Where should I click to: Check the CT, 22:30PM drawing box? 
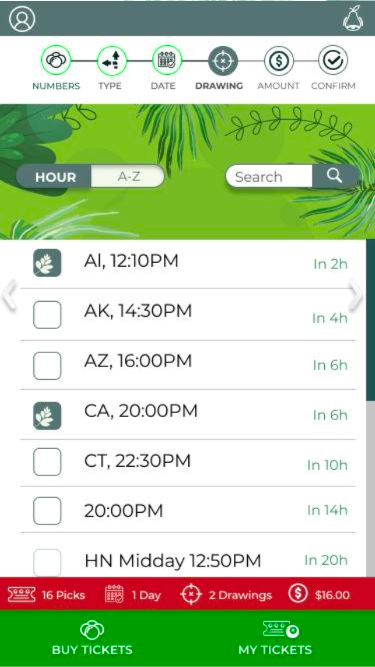click(47, 462)
